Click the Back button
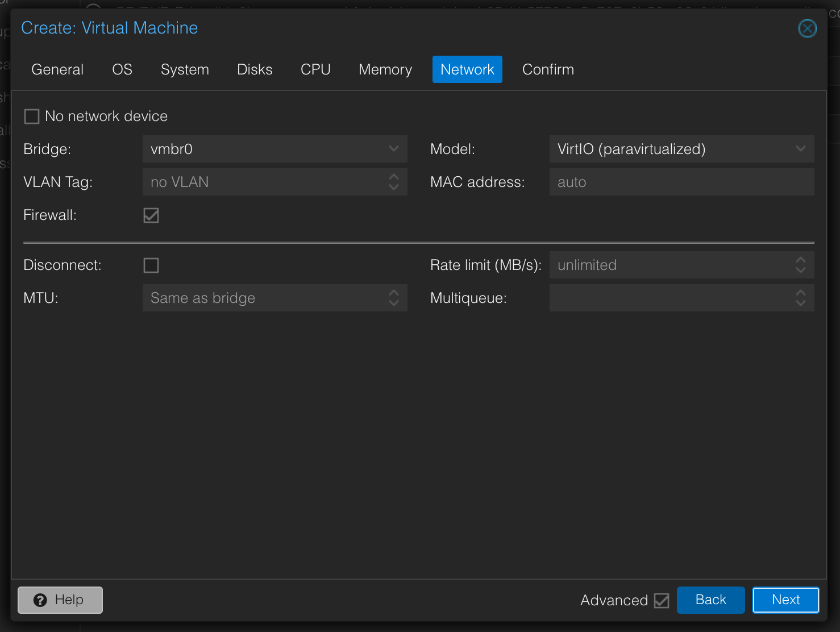840x632 pixels. pos(710,600)
